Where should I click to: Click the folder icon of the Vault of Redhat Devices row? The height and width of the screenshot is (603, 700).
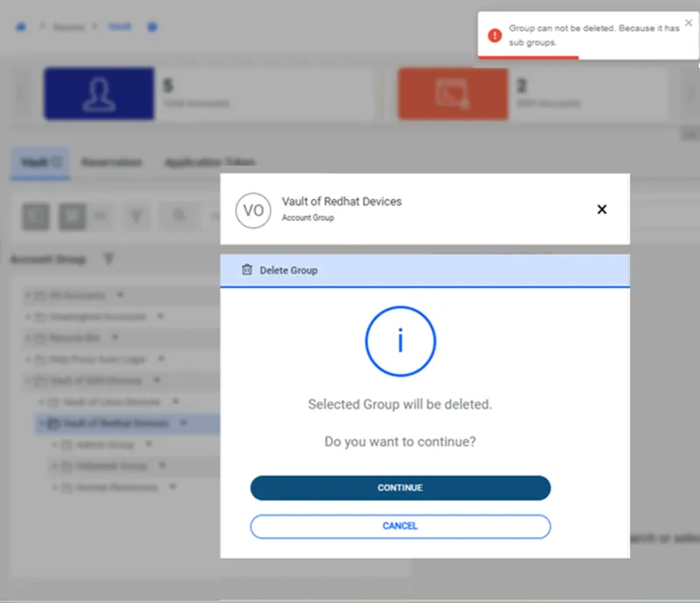53,424
